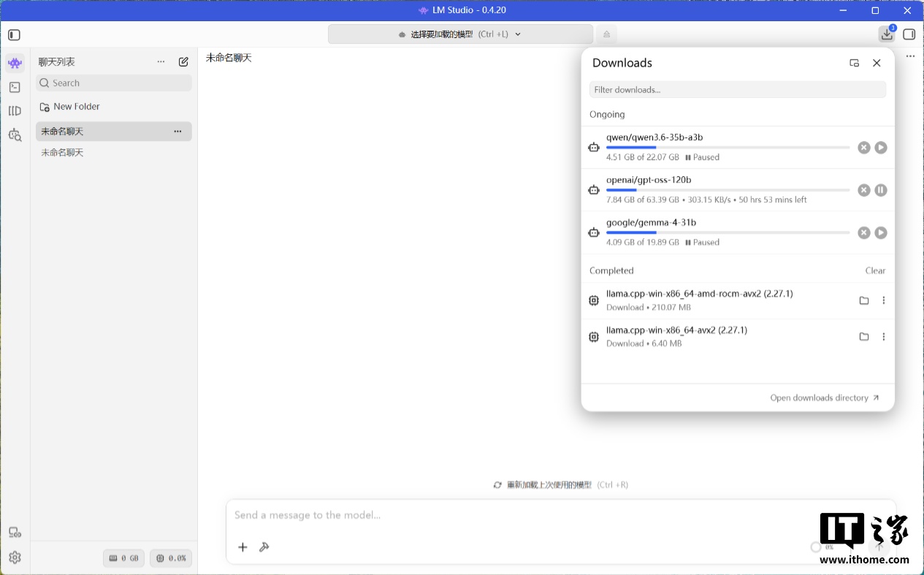Open the Chat section in the sidebar
924x575 pixels.
(x=15, y=63)
